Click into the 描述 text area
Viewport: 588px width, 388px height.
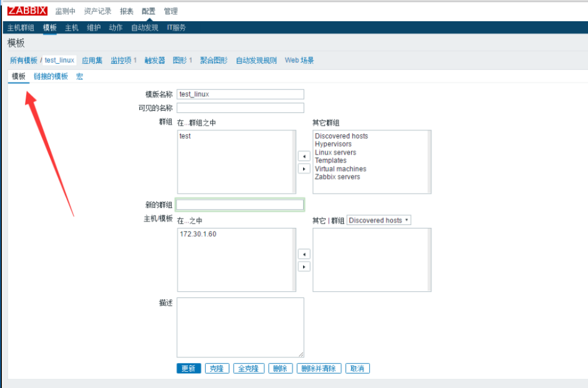(x=241, y=327)
